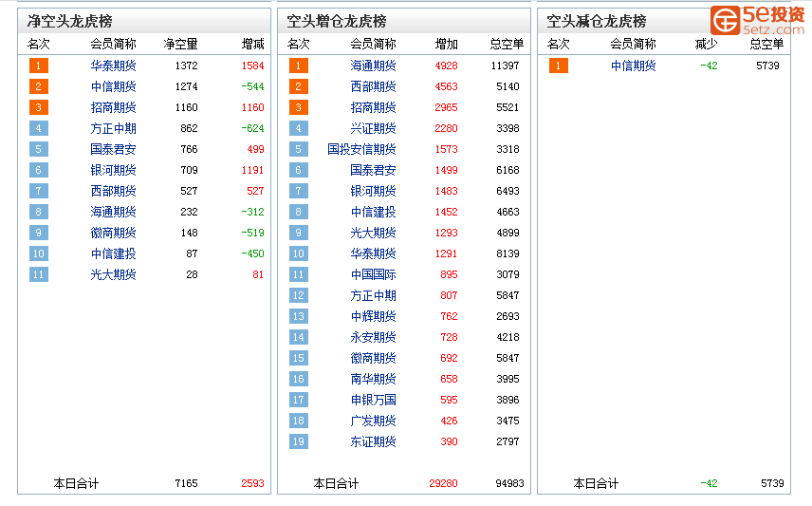Select the 8139 总空单 value
The image size is (812, 506).
coord(507,253)
